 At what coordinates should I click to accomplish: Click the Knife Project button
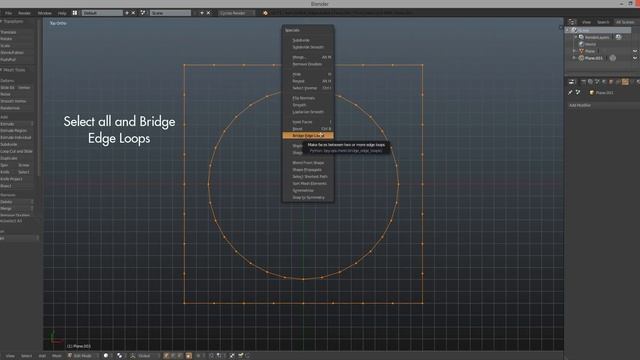tap(17, 179)
